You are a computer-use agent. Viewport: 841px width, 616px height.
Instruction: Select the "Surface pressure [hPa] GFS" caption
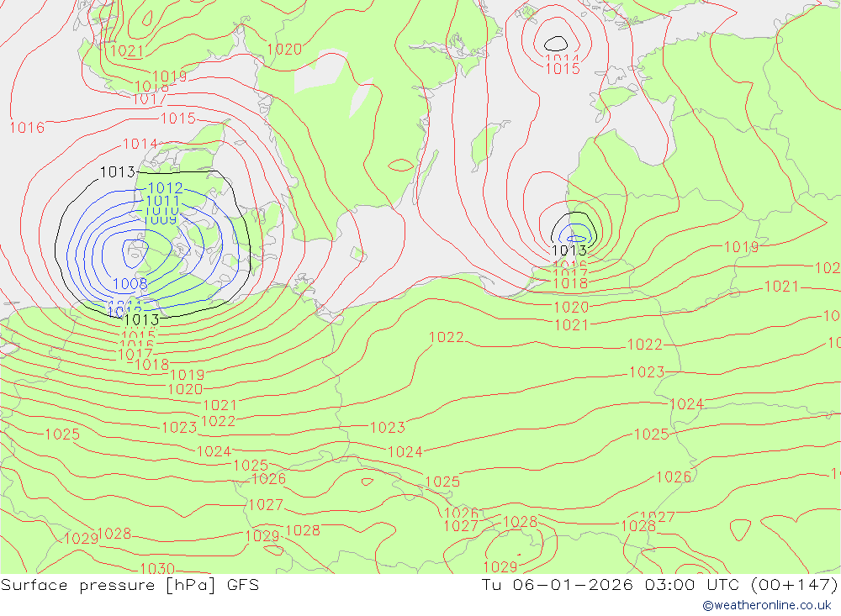coord(130,585)
